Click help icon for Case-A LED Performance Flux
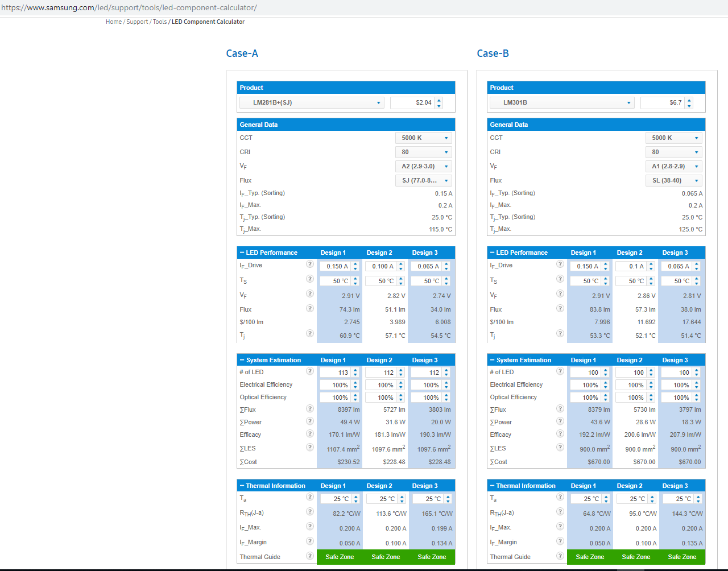 click(x=310, y=308)
